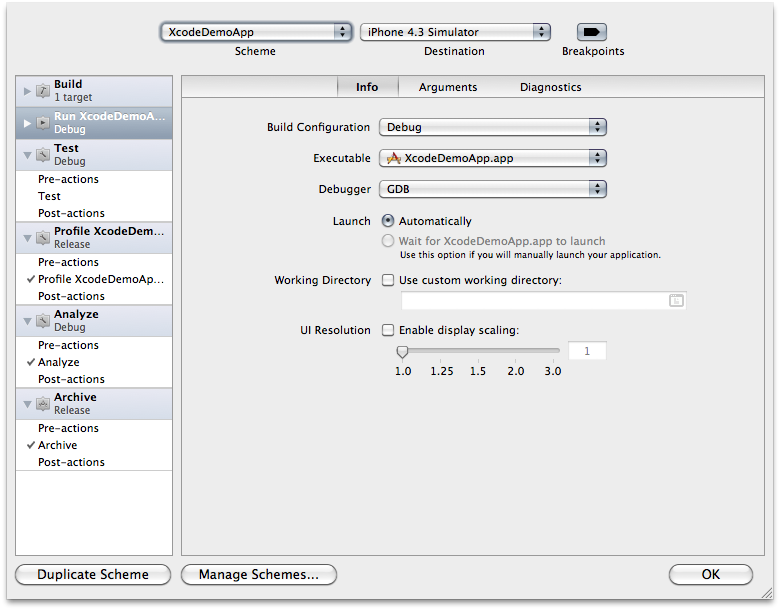Open the Debugger GDB dropdown

coord(493,189)
